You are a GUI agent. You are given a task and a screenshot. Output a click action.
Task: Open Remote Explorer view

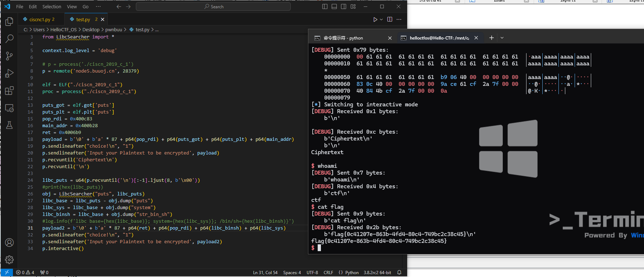pos(9,108)
